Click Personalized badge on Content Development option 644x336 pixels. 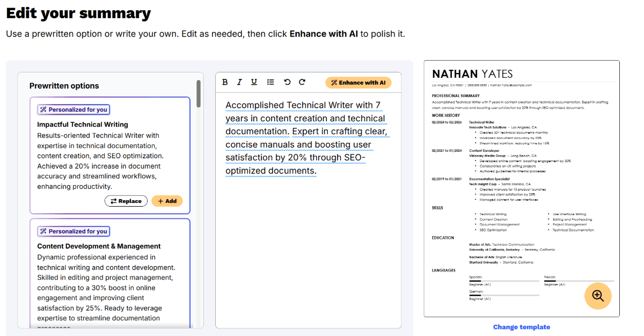pyautogui.click(x=74, y=231)
